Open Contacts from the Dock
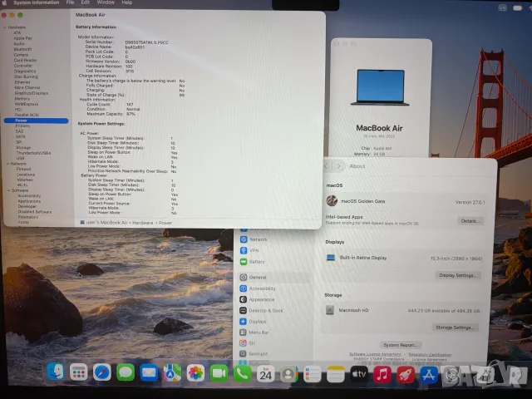The width and height of the screenshot is (532, 399). tap(288, 374)
